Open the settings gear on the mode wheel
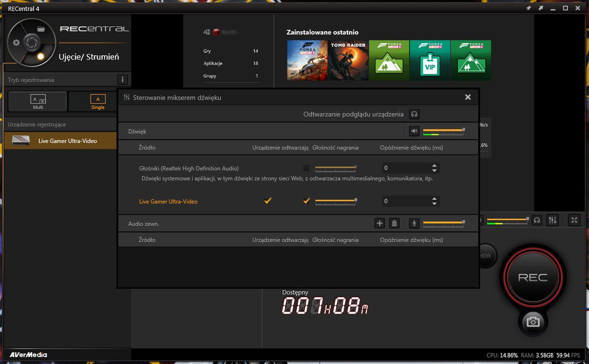 (16, 43)
